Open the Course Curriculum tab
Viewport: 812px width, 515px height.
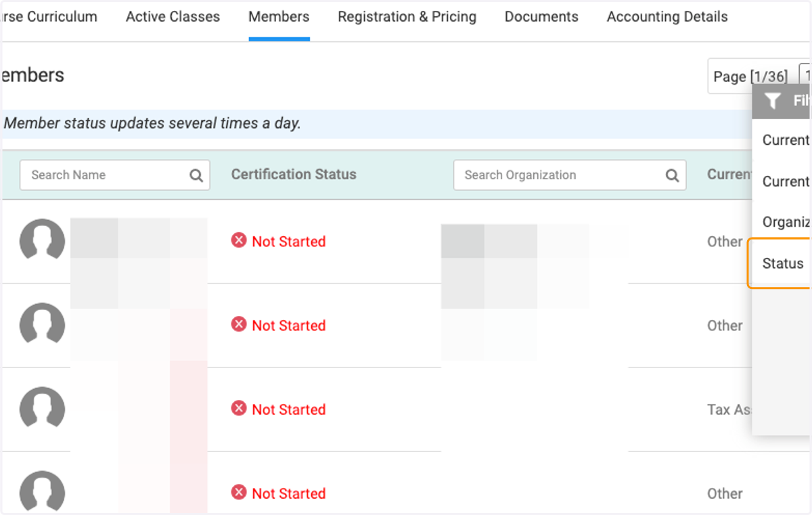[x=49, y=17]
